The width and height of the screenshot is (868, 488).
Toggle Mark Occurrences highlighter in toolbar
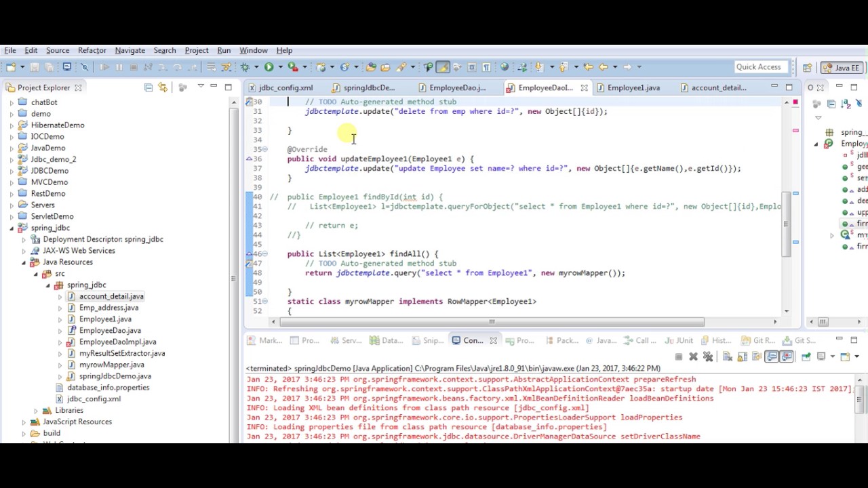[x=443, y=67]
